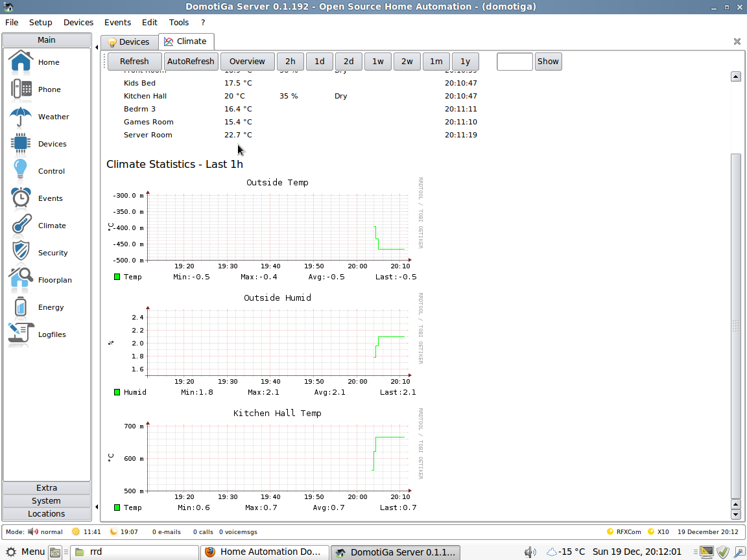Open the Control lightbulb icon
This screenshot has width=747, height=560.
pyautogui.click(x=21, y=171)
